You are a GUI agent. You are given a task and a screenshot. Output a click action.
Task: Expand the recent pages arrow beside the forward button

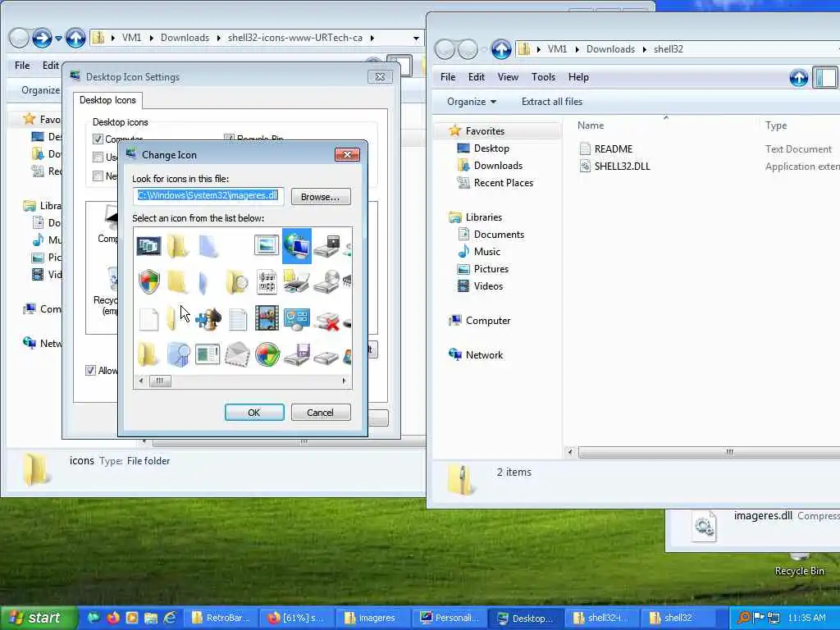click(59, 39)
